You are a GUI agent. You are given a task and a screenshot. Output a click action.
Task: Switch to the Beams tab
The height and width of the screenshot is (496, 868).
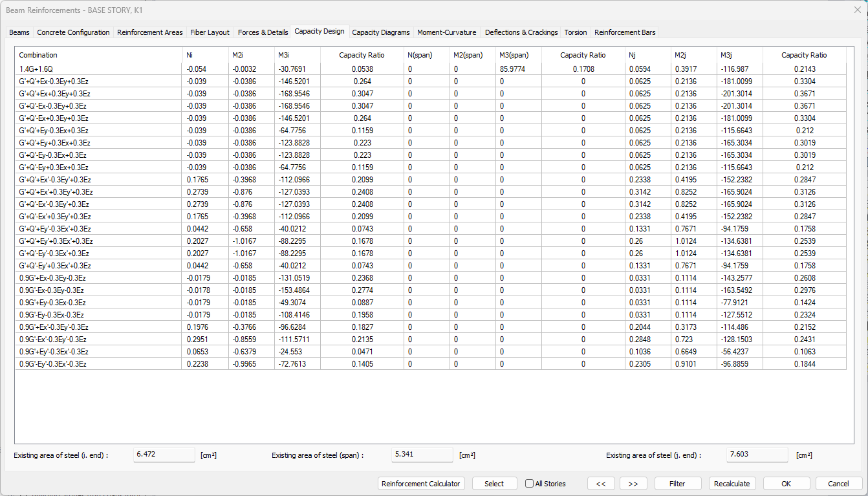19,32
